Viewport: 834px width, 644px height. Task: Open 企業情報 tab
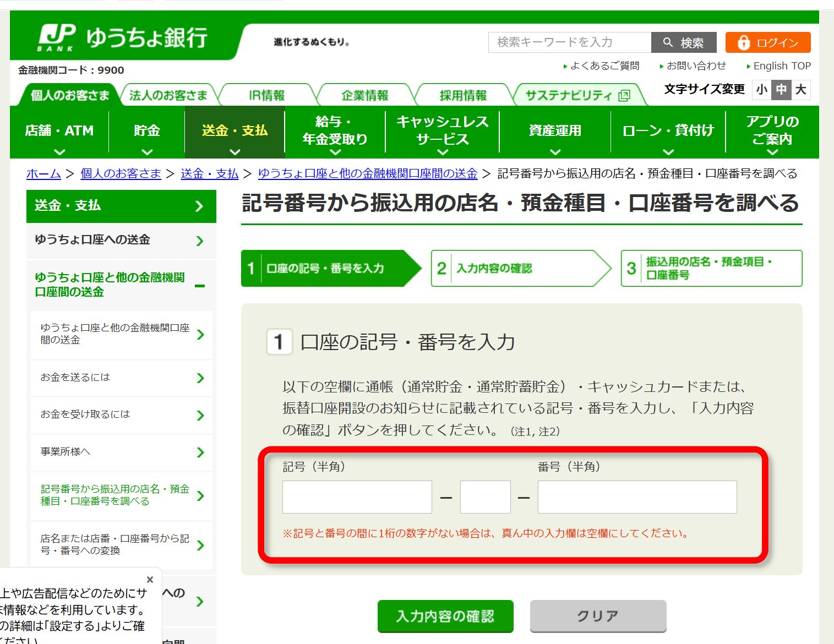point(365,95)
